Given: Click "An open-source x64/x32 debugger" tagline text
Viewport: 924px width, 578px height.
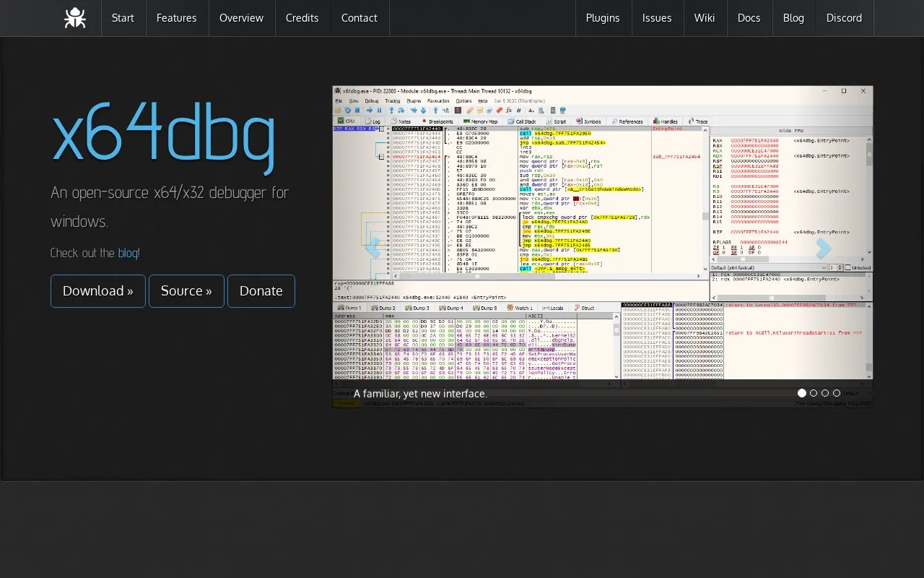Looking at the screenshot, I should coord(170,207).
